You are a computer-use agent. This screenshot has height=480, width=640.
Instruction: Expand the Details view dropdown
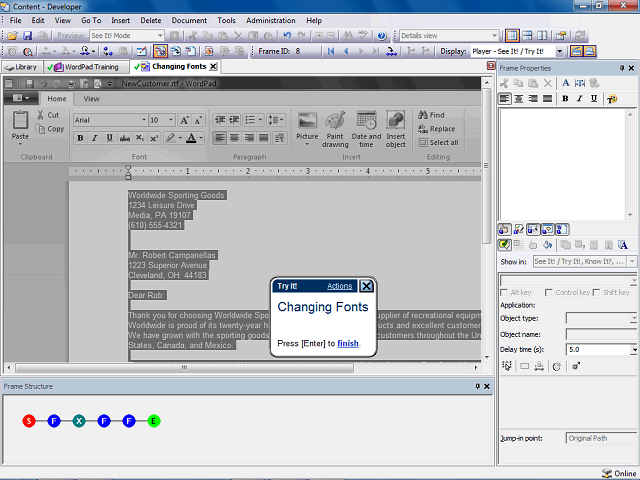pyautogui.click(x=495, y=35)
